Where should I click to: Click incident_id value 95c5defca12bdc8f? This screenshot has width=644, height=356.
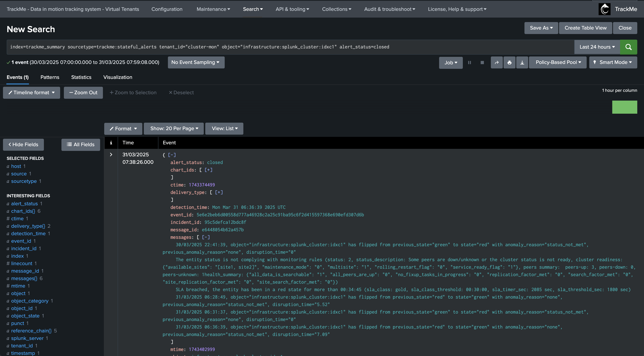225,222
